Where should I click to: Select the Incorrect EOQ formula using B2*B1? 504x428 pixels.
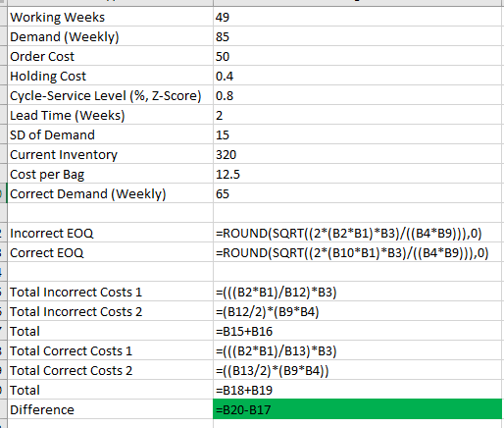[x=358, y=233]
